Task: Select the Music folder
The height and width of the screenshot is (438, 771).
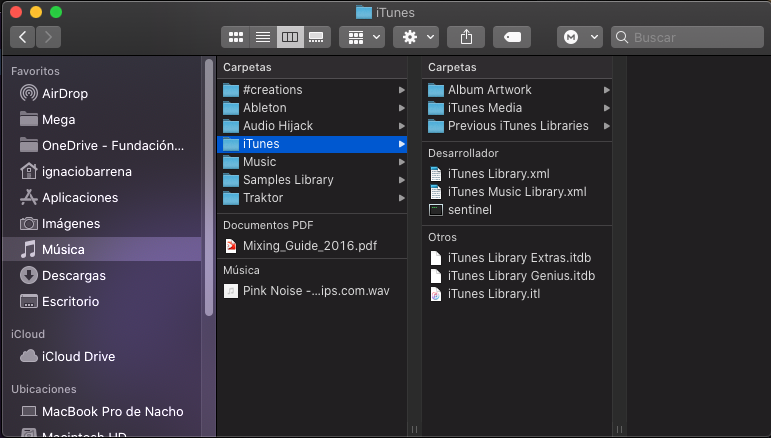Action: tap(312, 162)
